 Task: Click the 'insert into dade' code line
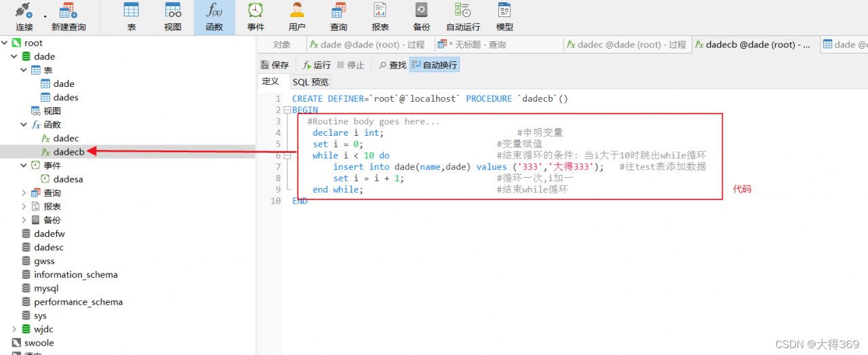coord(468,167)
